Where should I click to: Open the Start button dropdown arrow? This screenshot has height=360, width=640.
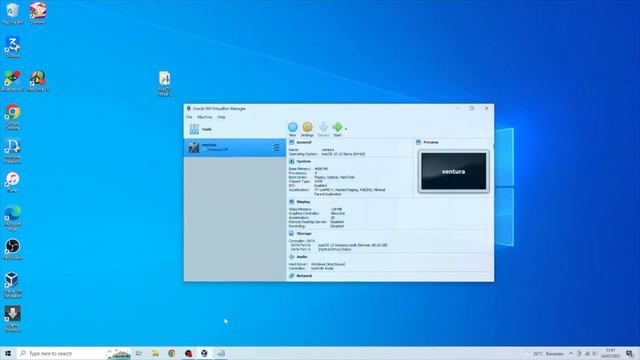346,129
